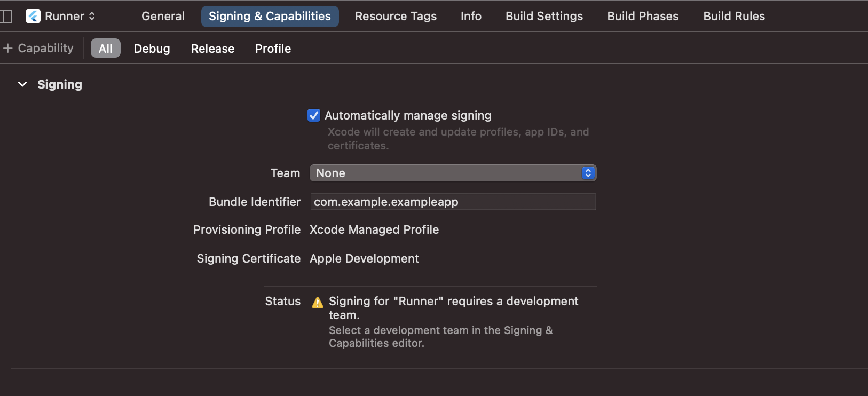Image resolution: width=868 pixels, height=396 pixels.
Task: Click the Flutter Runner target icon
Action: 33,17
